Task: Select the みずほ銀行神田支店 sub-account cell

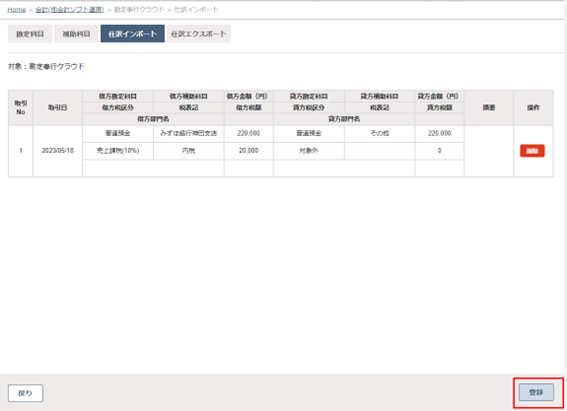Action: [188, 133]
